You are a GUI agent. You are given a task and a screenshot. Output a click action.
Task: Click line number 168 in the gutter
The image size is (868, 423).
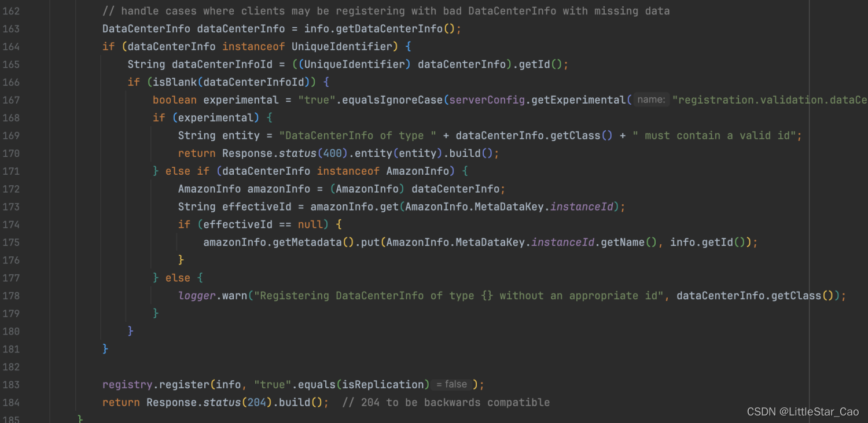[10, 117]
